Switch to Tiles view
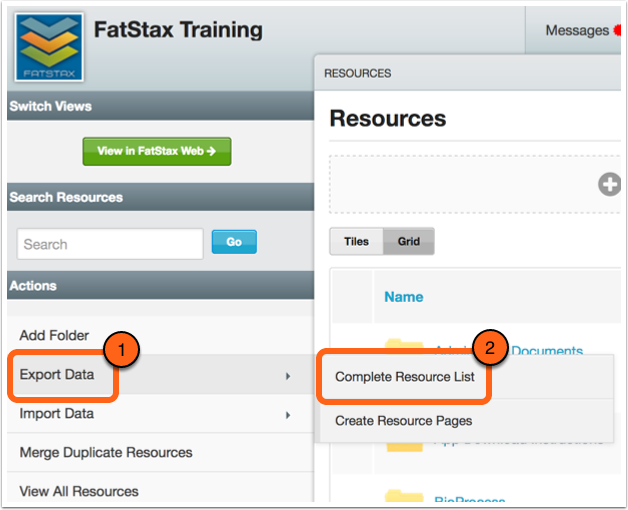Image resolution: width=628 pixels, height=510 pixels. (356, 241)
